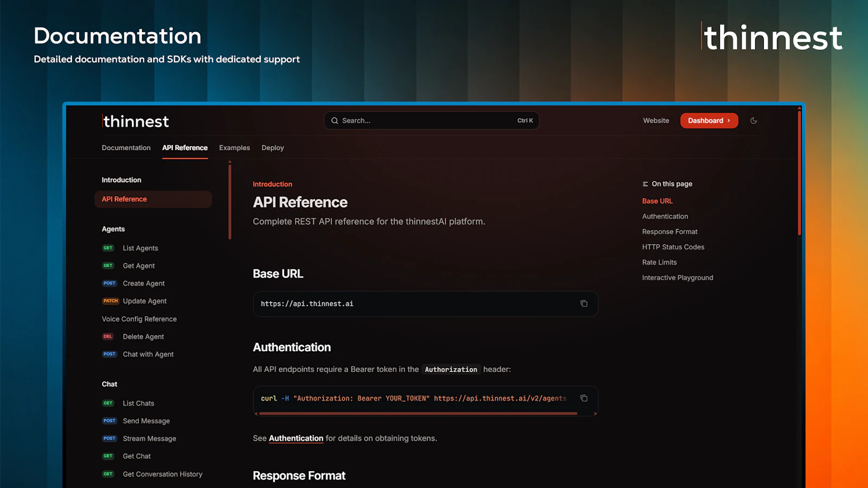Click GET badge beside Get Conversation History

[x=108, y=474]
